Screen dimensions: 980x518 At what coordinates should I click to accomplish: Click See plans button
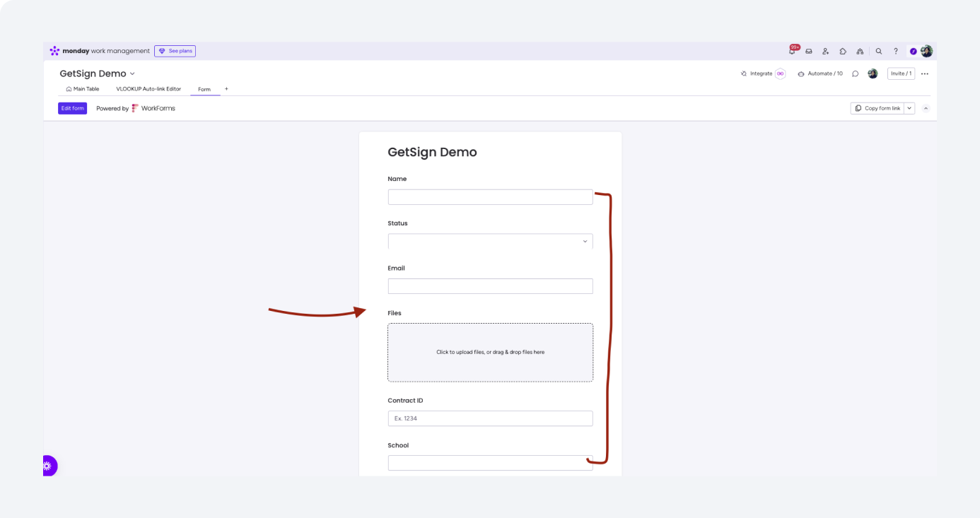click(175, 51)
